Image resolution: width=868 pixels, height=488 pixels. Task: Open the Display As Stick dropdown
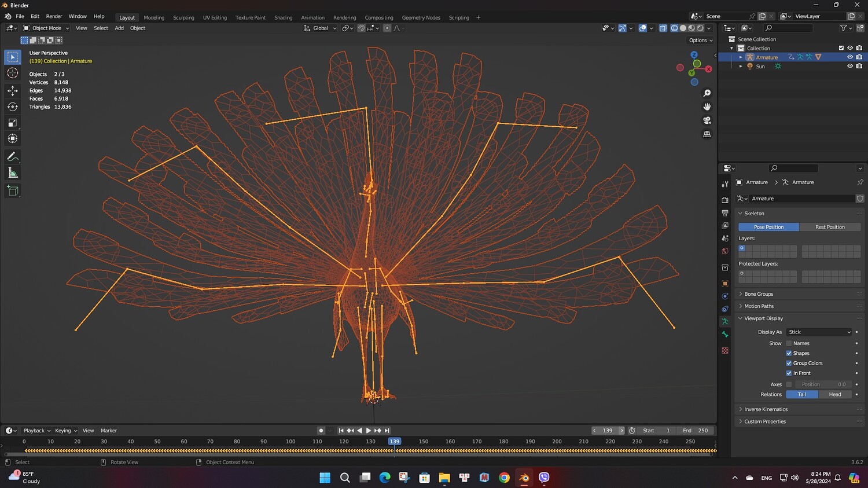pyautogui.click(x=819, y=332)
